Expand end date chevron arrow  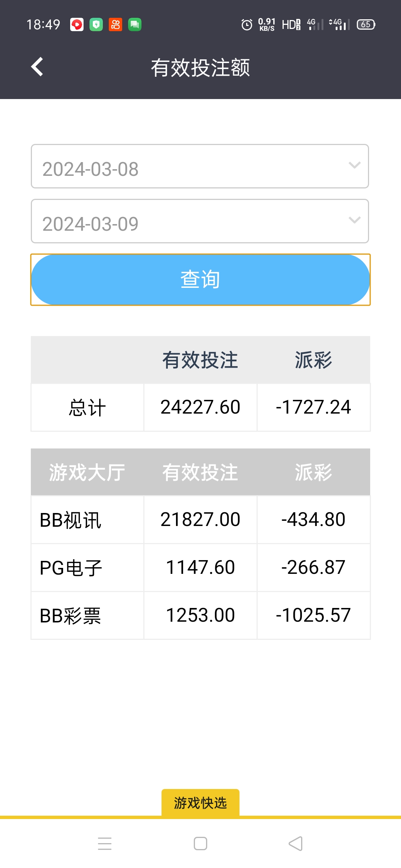(355, 220)
